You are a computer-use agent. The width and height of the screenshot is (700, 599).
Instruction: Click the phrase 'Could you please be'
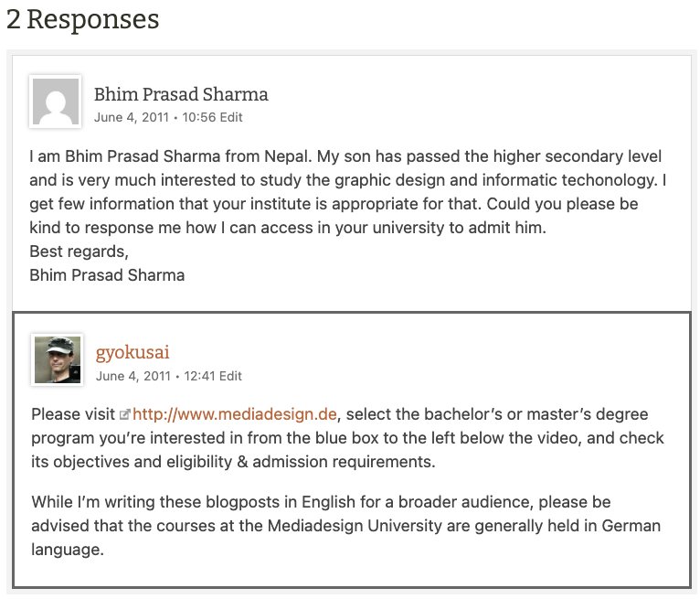(x=567, y=203)
